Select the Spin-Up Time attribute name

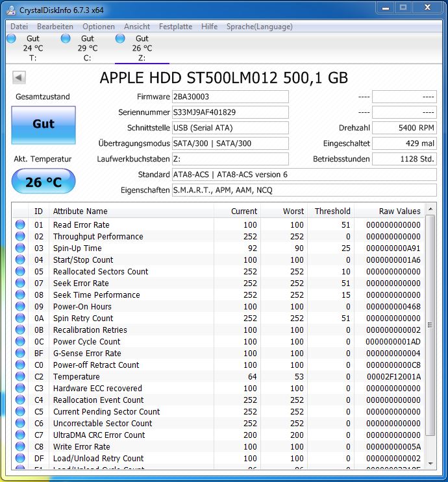[x=77, y=248]
